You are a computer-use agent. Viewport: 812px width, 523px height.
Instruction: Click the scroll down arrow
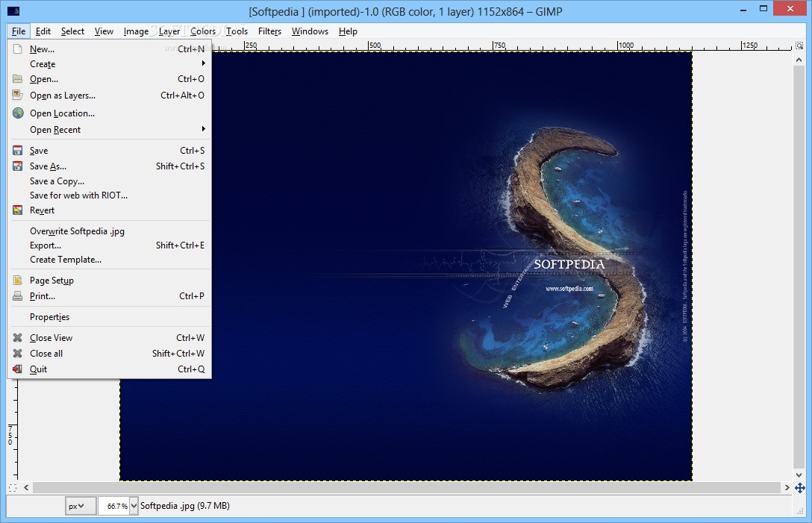[x=799, y=475]
